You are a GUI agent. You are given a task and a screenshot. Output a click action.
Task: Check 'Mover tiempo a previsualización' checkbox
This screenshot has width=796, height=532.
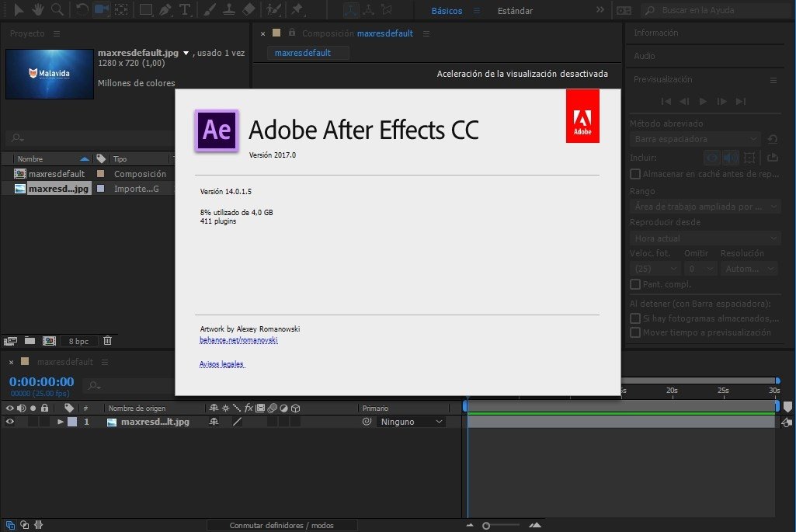(635, 332)
